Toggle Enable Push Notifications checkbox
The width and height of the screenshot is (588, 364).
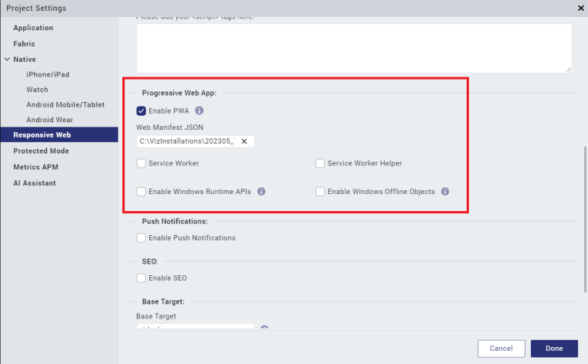[141, 237]
